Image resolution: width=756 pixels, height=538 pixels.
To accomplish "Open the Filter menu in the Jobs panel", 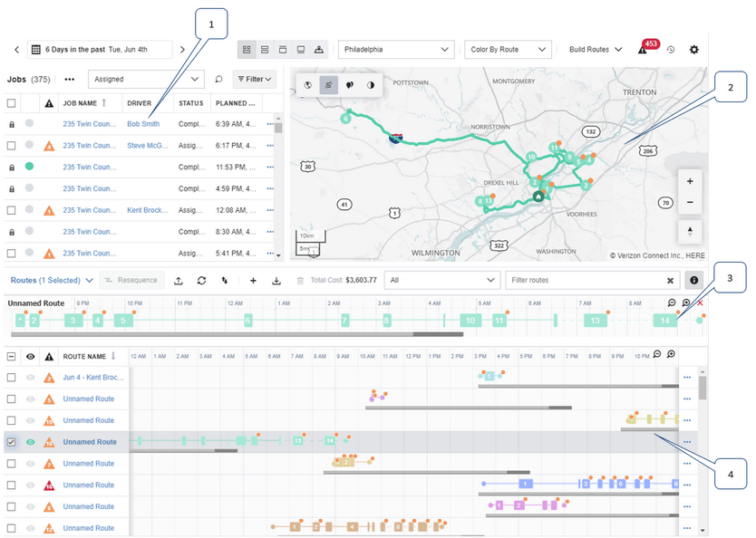I will (254, 80).
